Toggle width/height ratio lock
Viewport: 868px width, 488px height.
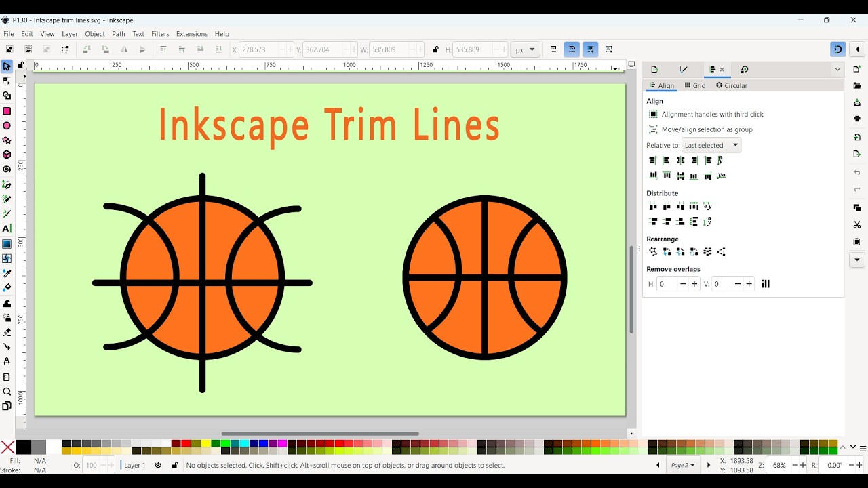(435, 49)
